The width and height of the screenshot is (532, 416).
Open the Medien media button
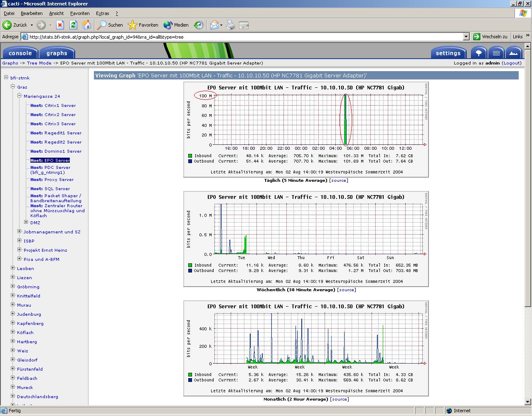pos(176,25)
